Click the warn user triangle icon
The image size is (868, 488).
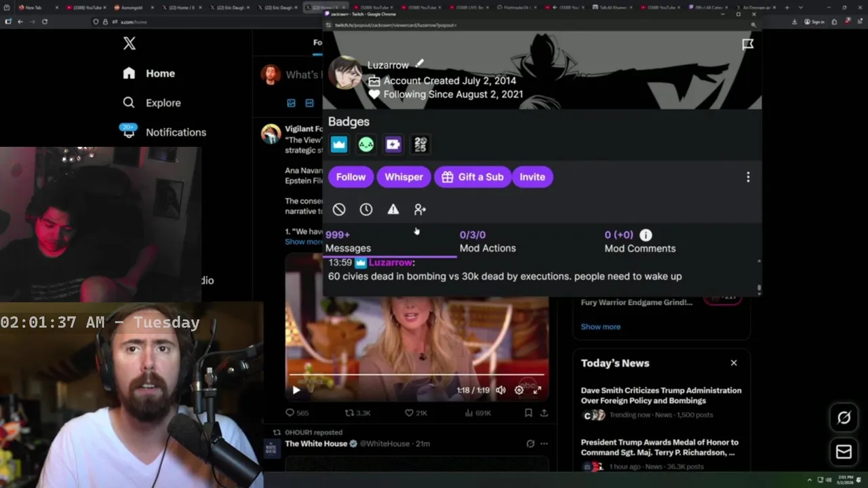click(x=393, y=209)
